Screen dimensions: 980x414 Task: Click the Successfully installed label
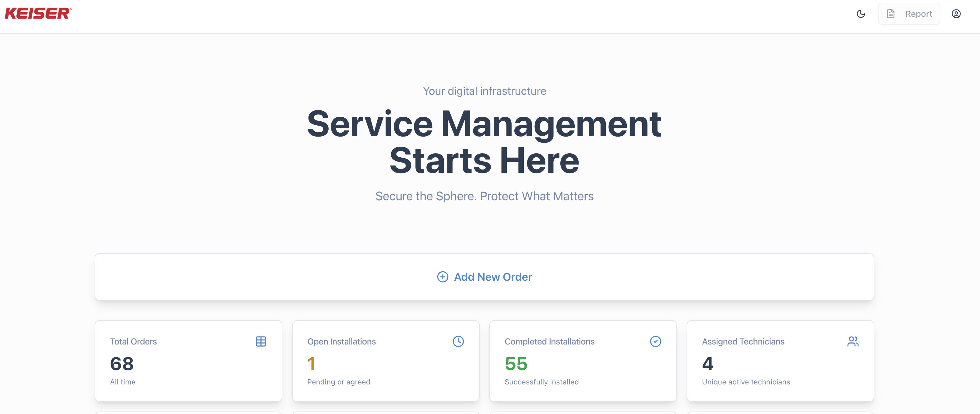pyautogui.click(x=542, y=382)
